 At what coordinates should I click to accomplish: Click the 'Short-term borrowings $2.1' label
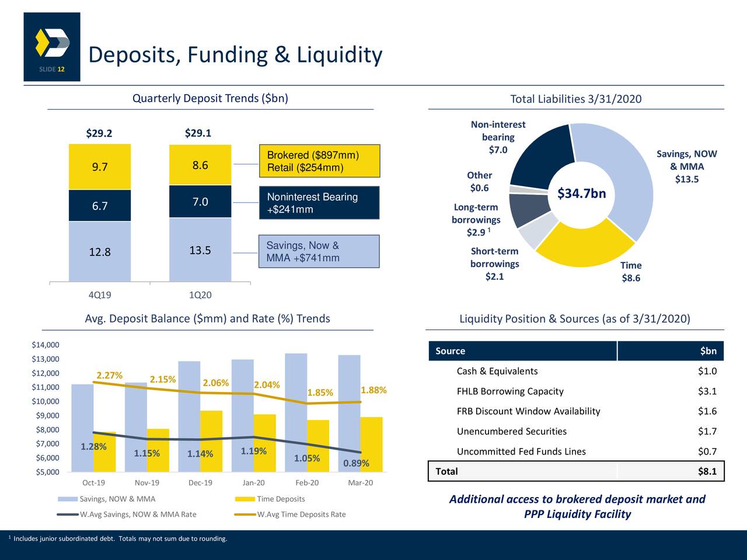point(494,264)
